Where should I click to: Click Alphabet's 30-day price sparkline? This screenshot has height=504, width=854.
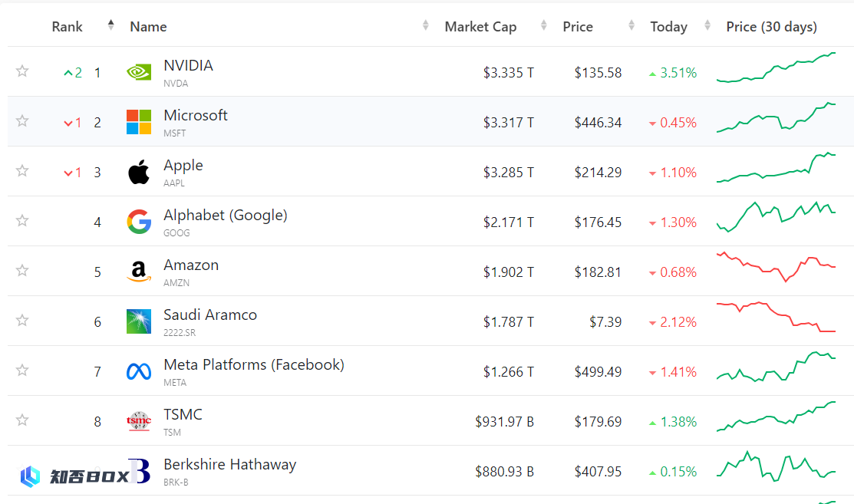(x=776, y=217)
